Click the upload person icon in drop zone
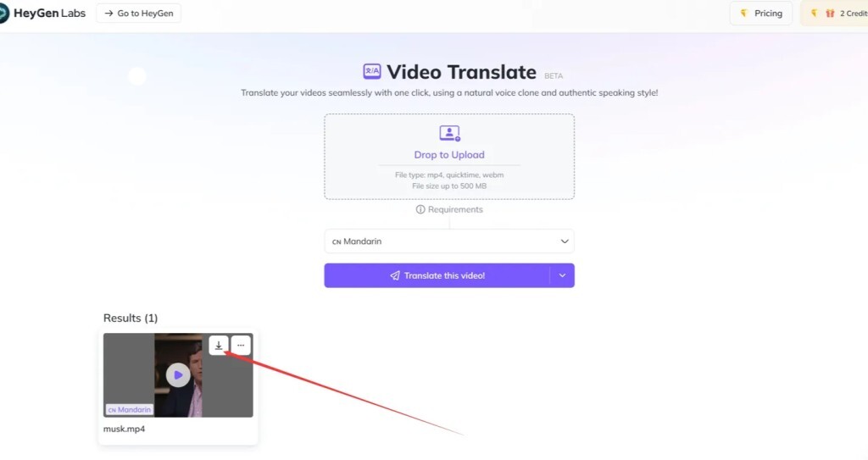 [449, 133]
